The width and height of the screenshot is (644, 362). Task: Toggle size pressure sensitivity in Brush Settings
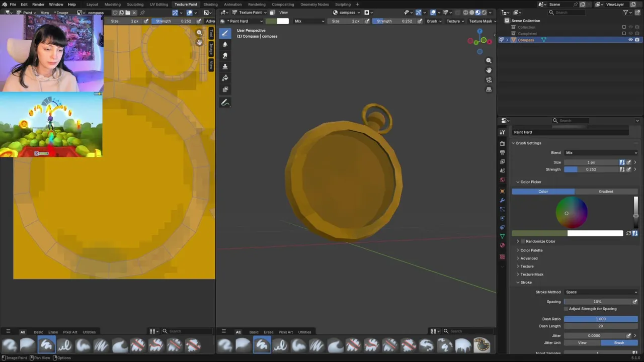[x=628, y=162]
